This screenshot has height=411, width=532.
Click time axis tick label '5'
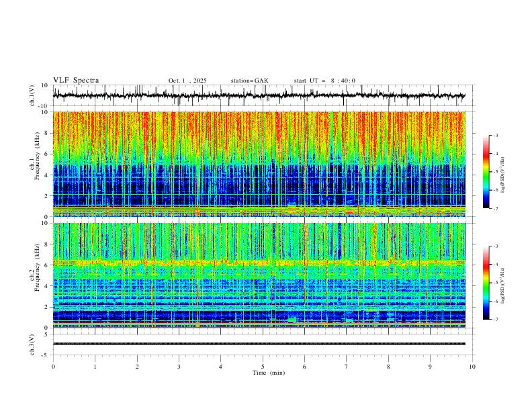click(263, 367)
